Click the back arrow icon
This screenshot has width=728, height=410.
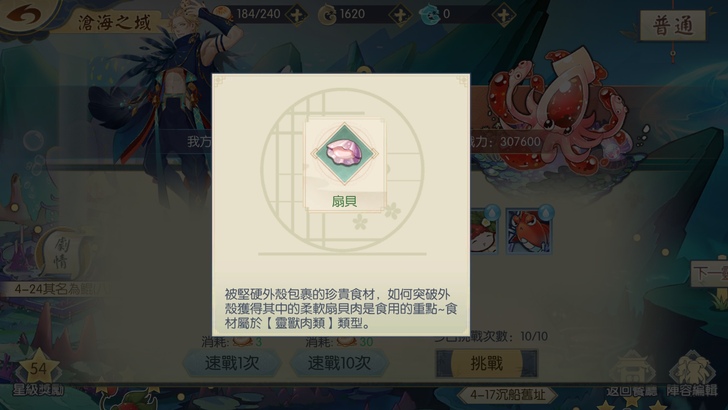tap(24, 14)
